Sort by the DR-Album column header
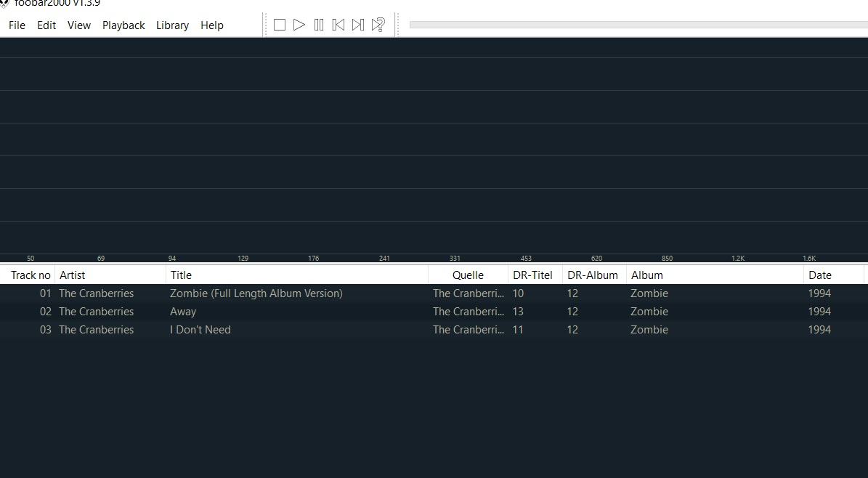 (x=595, y=275)
